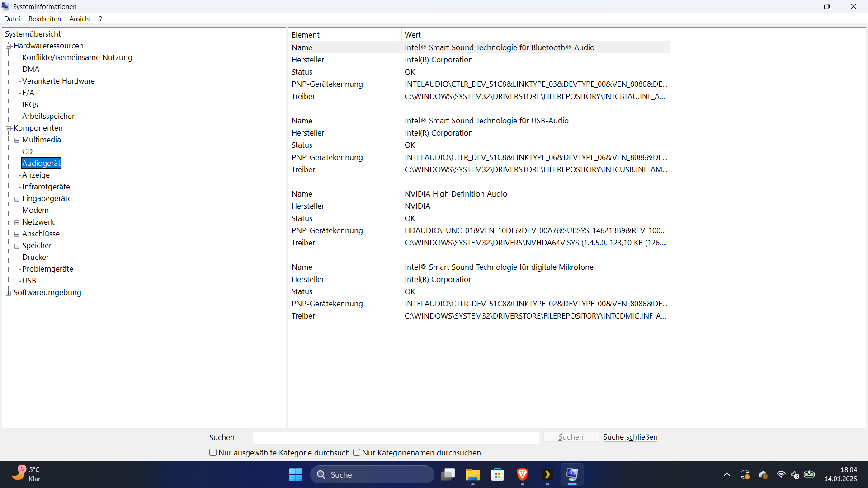Collapse the Hardwareressourcen branch

8,46
